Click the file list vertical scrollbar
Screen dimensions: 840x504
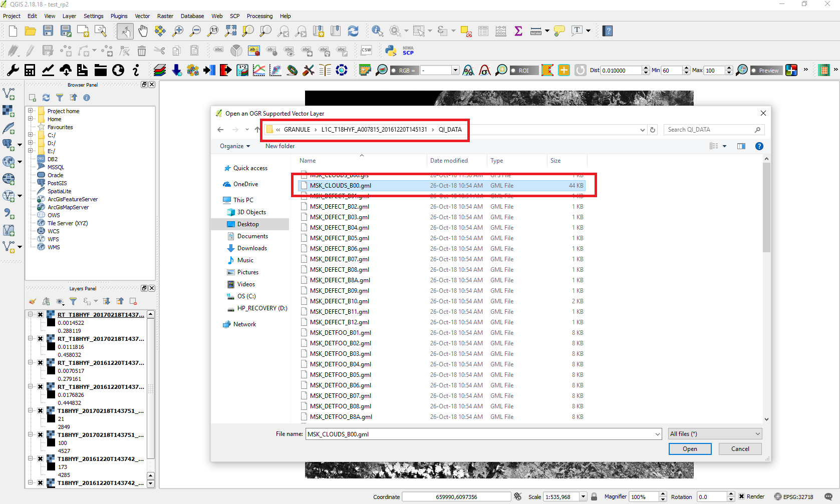click(766, 300)
